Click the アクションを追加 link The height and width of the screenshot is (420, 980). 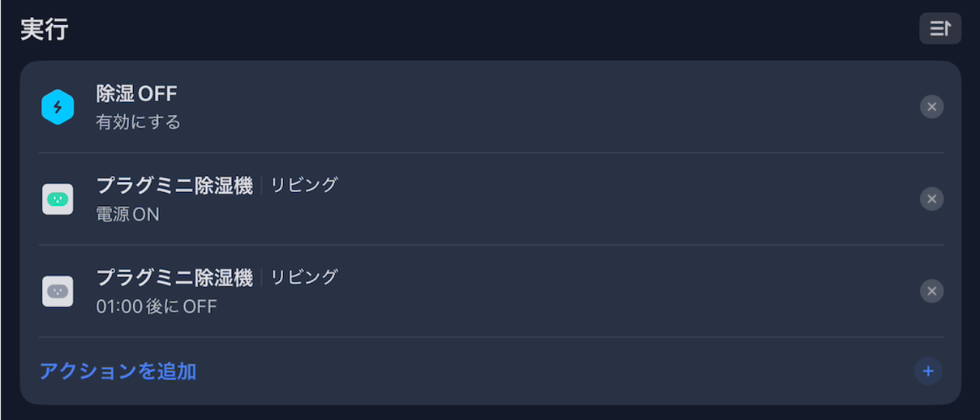(x=118, y=372)
